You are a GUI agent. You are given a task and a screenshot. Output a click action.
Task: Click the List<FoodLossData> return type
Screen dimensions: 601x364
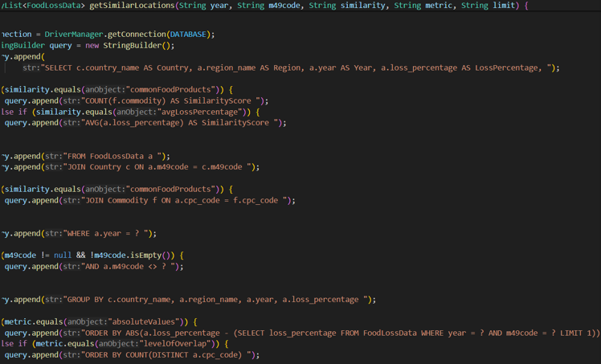point(43,6)
